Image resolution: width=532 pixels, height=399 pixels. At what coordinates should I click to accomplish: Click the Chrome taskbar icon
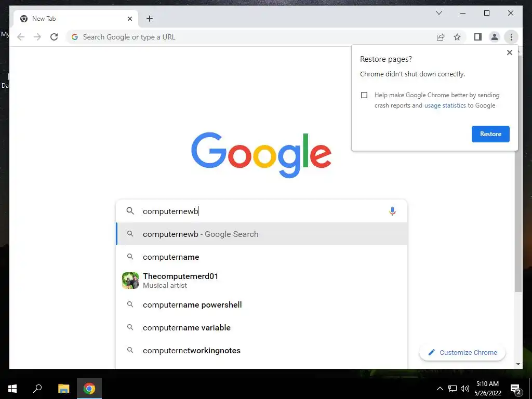click(x=89, y=389)
